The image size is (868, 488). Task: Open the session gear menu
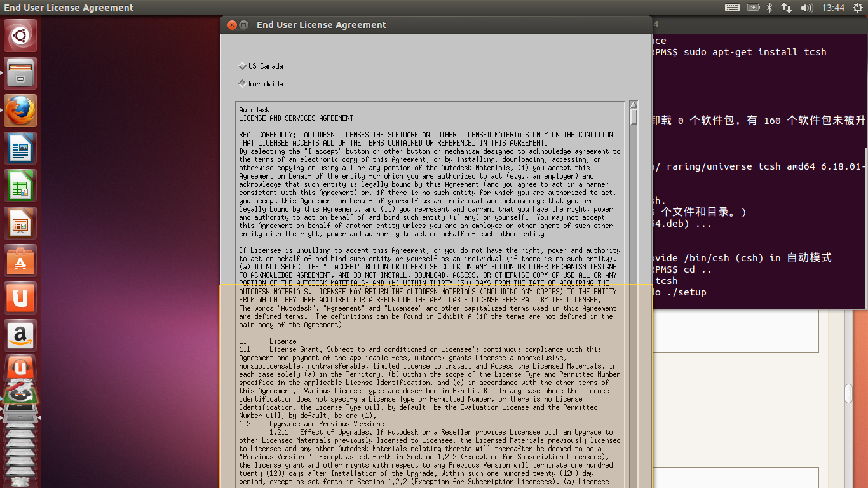tap(857, 8)
